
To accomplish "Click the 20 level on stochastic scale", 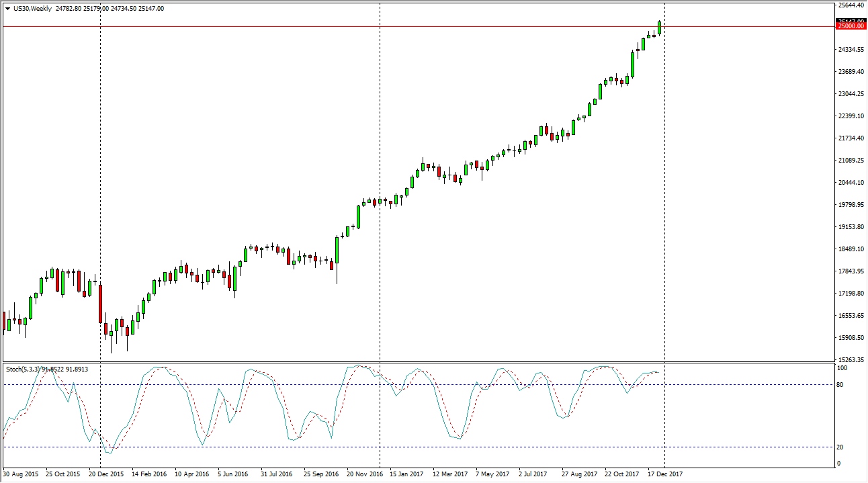I will click(841, 447).
